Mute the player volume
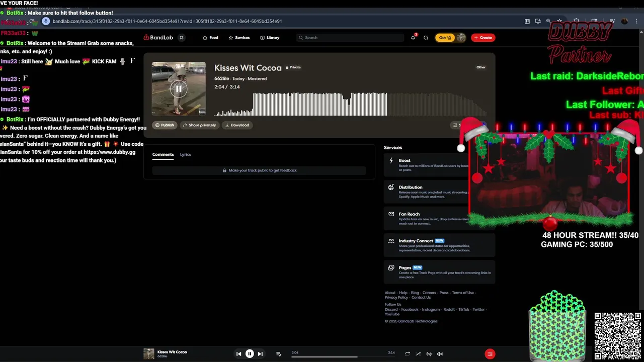Viewport: 644px width, 362px height. (x=440, y=354)
